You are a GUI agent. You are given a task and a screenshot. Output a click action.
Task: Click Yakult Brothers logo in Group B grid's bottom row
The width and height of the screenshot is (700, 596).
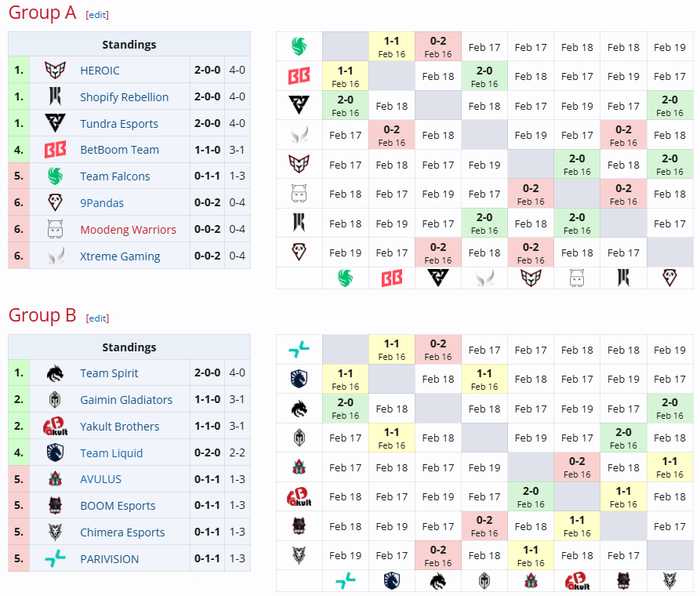point(577,581)
